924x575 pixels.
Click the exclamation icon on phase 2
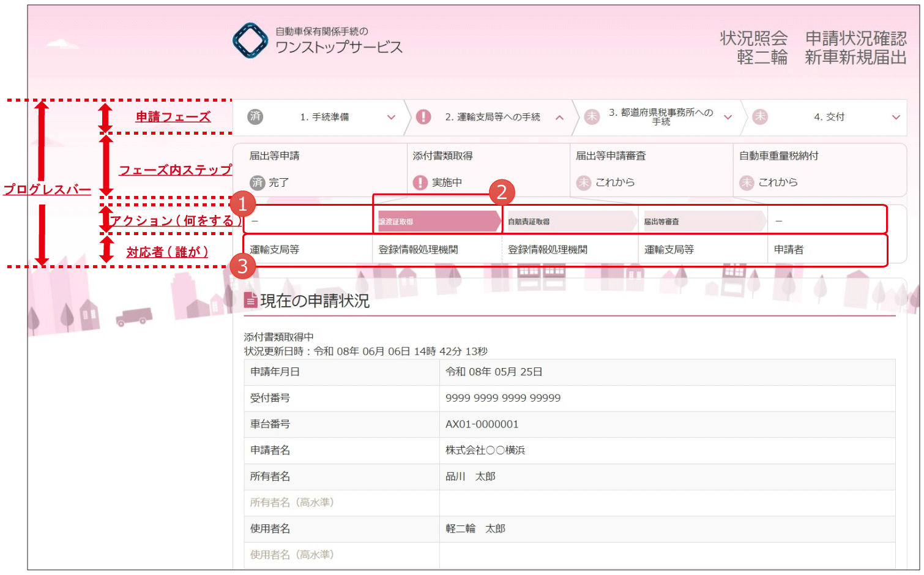pyautogui.click(x=423, y=117)
